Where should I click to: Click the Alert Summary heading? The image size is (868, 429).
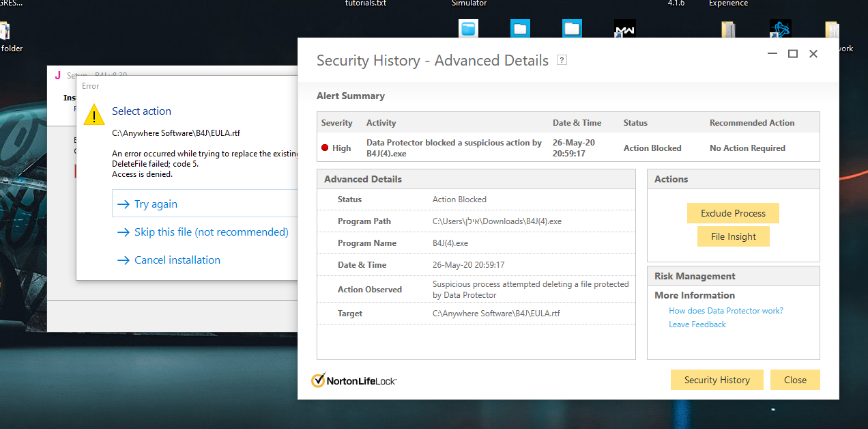[x=351, y=96]
